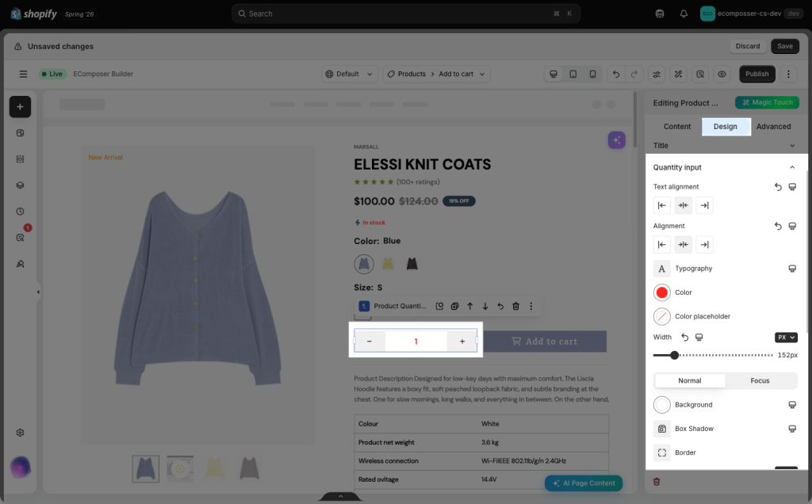Viewport: 812px width, 504px height.
Task: Undo the last change in top toolbar
Action: coord(615,74)
